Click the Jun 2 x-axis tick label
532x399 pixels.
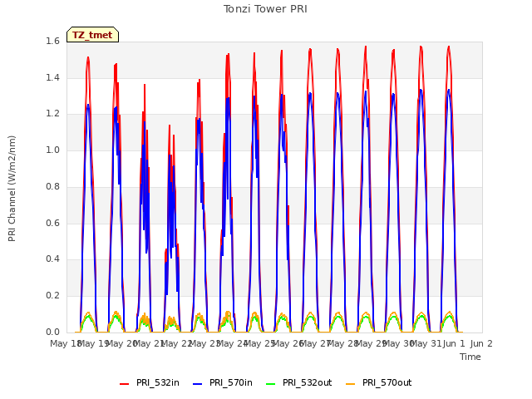[481, 343]
